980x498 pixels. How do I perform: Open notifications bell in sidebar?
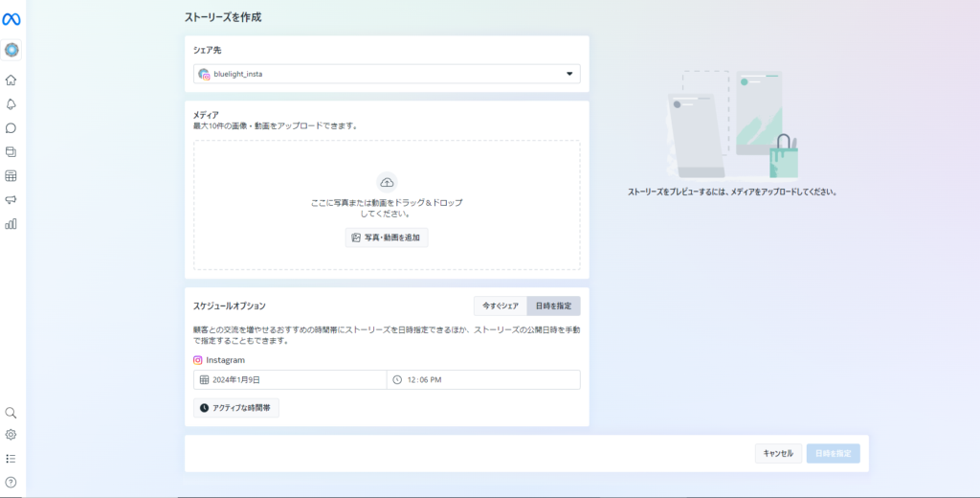11,104
